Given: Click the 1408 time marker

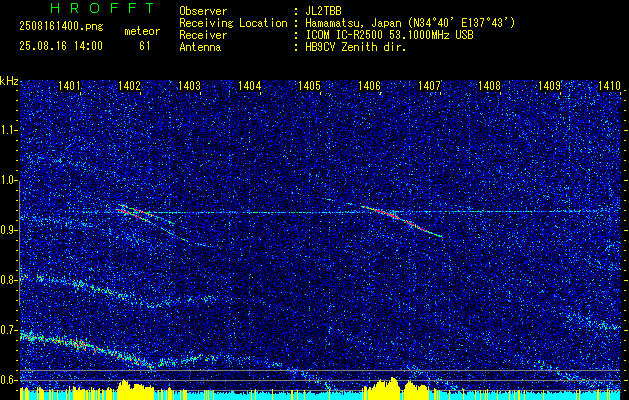Looking at the screenshot, I should click(x=490, y=85).
